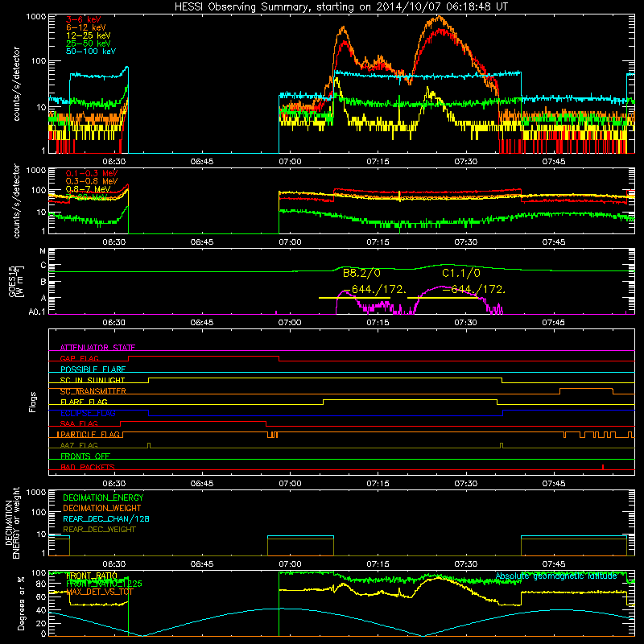644x644 pixels.
Task: Click the REAR_DEC_CHAN/128 legend label
Action: [106, 518]
